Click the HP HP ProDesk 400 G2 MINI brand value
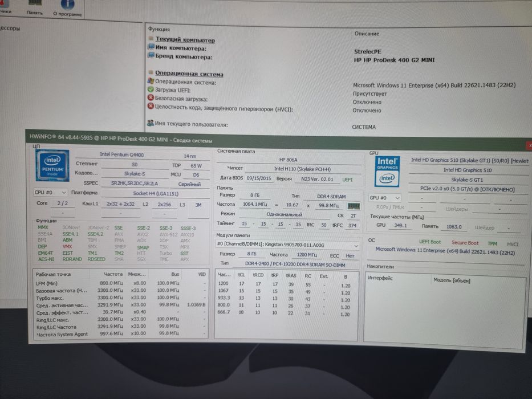Image resolution: width=532 pixels, height=399 pixels. tap(394, 60)
